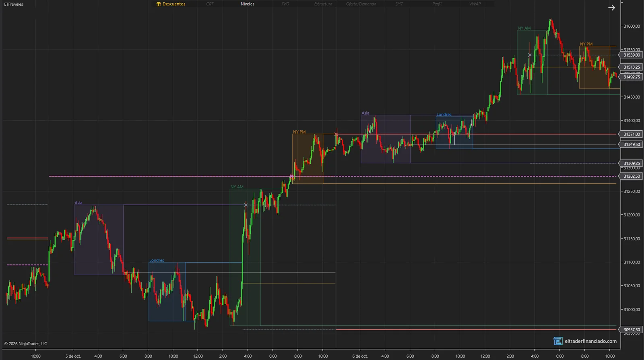Click the 31100,00 price axis label

point(632,262)
